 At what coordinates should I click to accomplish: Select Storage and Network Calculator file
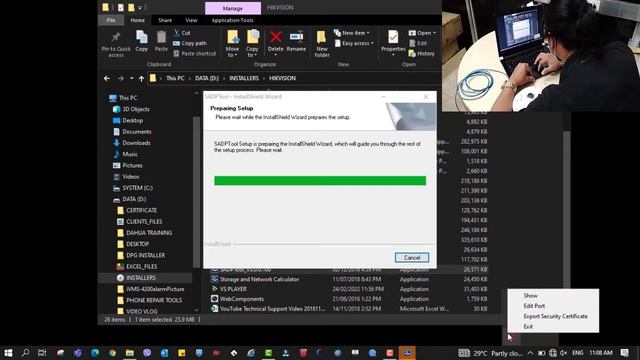pos(259,279)
